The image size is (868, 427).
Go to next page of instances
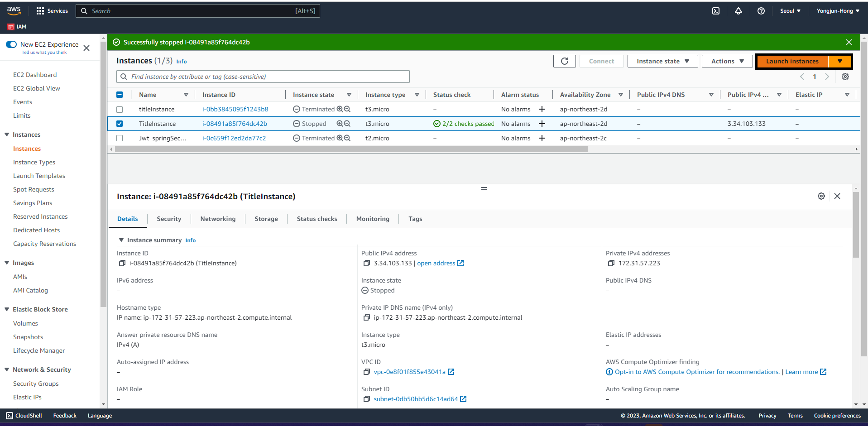[827, 77]
